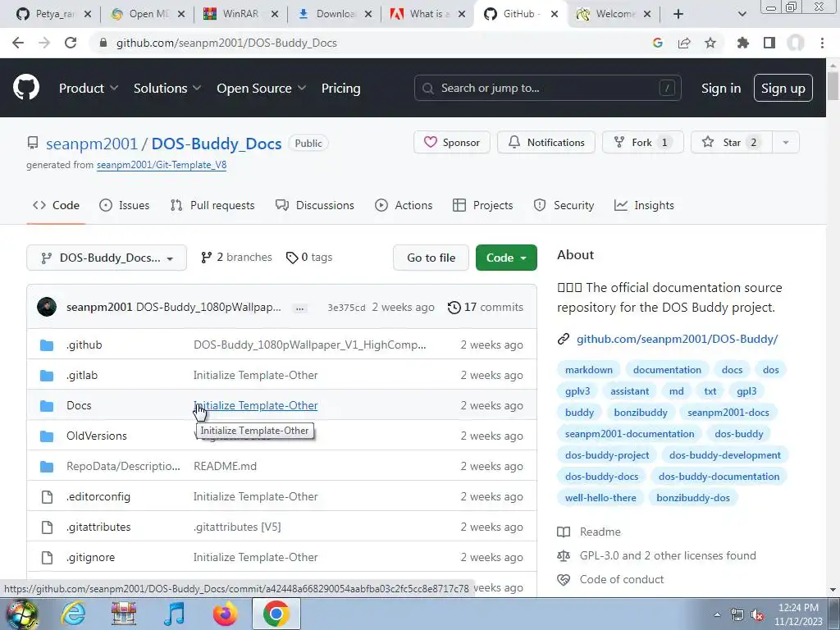The image size is (840, 630).
Task: Star the repository
Action: [732, 143]
